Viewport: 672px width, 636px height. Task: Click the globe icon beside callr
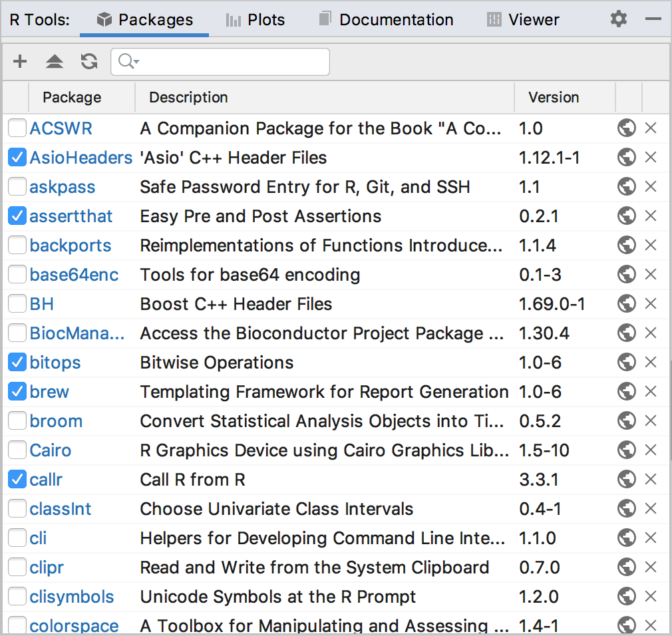point(626,479)
